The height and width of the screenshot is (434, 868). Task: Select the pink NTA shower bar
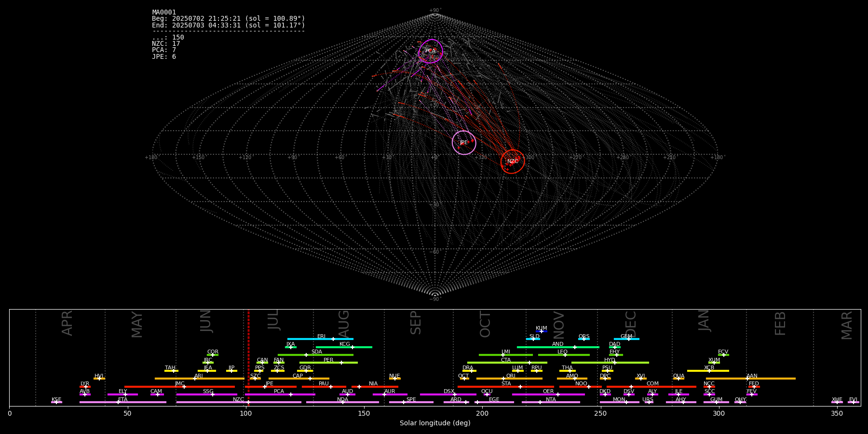point(551,402)
